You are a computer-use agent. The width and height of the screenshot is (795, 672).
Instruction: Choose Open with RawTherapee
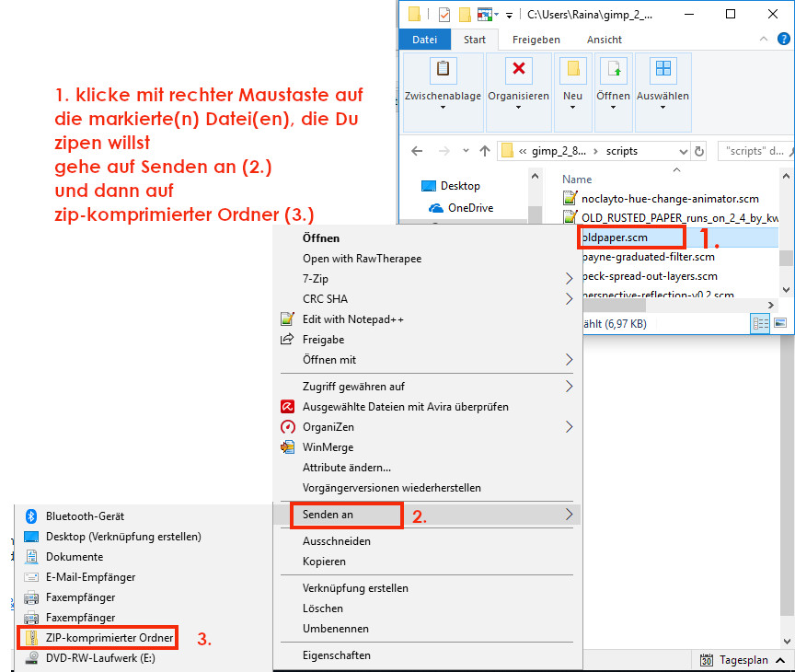point(362,259)
